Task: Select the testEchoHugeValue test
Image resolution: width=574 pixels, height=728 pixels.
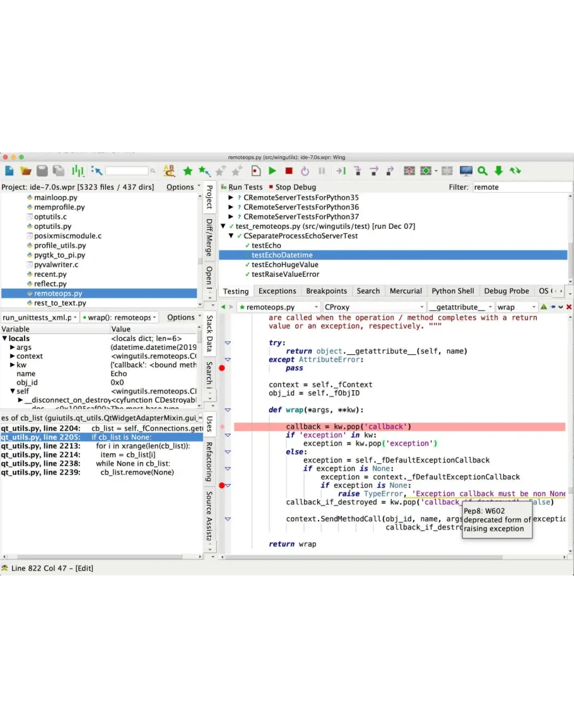Action: click(x=285, y=265)
